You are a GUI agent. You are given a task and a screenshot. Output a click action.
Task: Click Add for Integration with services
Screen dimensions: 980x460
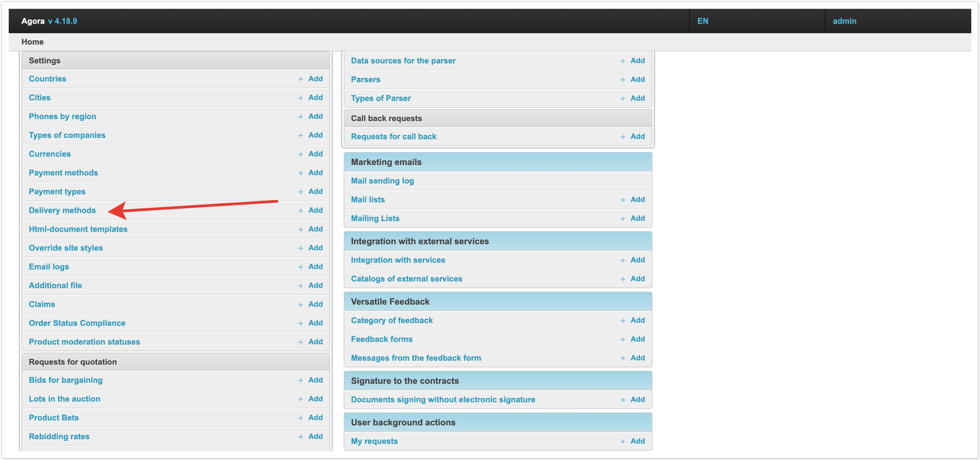[637, 260]
